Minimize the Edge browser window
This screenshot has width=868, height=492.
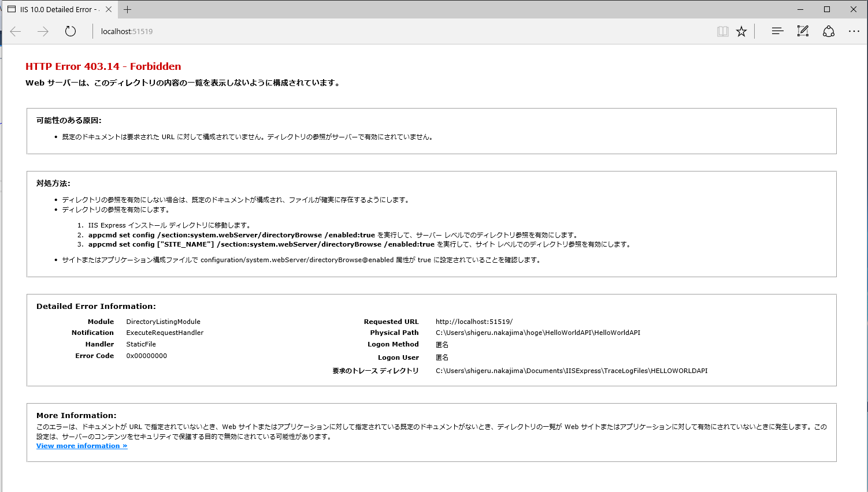tap(800, 9)
